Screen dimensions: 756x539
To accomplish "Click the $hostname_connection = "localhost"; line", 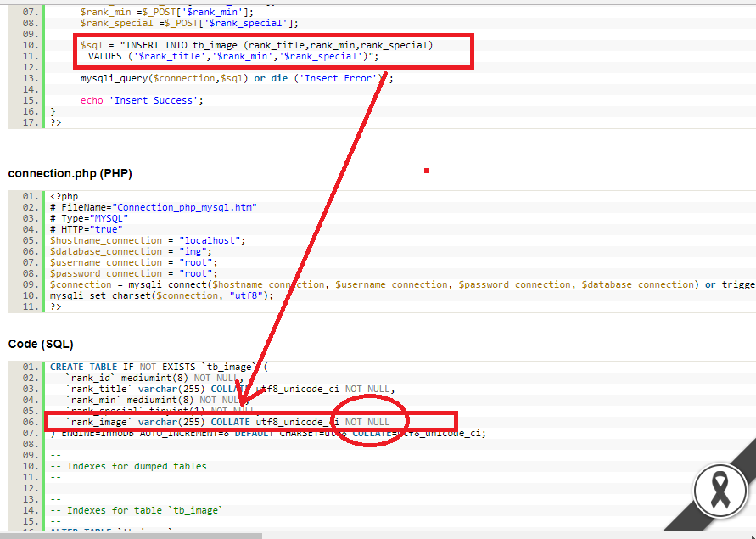I will (x=148, y=240).
